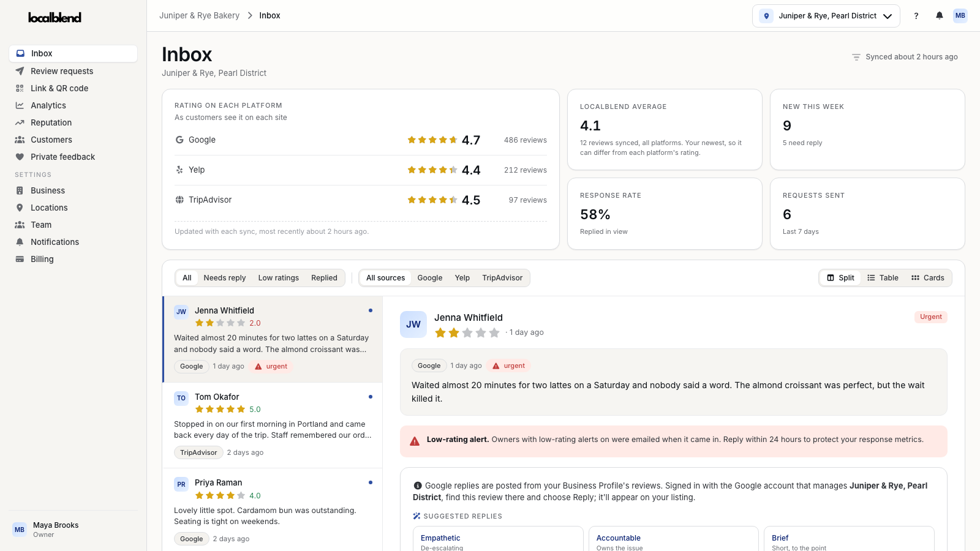Image resolution: width=980 pixels, height=551 pixels.
Task: Filter reviews by Low ratings
Action: (x=279, y=278)
